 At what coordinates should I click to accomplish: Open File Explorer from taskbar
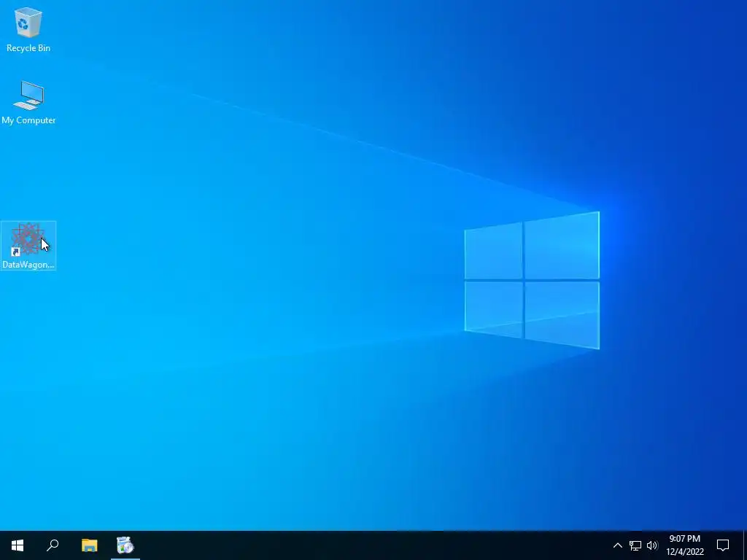pyautogui.click(x=89, y=545)
